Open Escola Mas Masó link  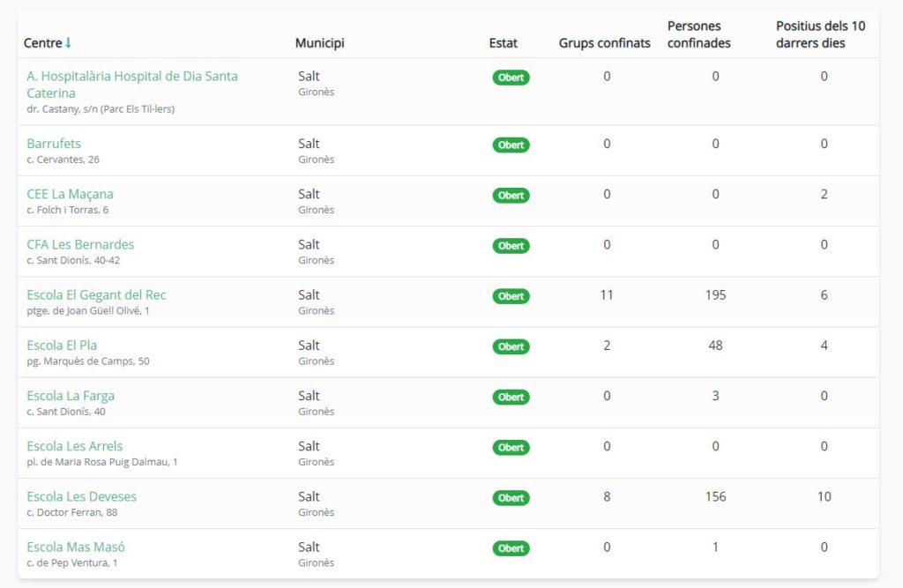click(76, 547)
